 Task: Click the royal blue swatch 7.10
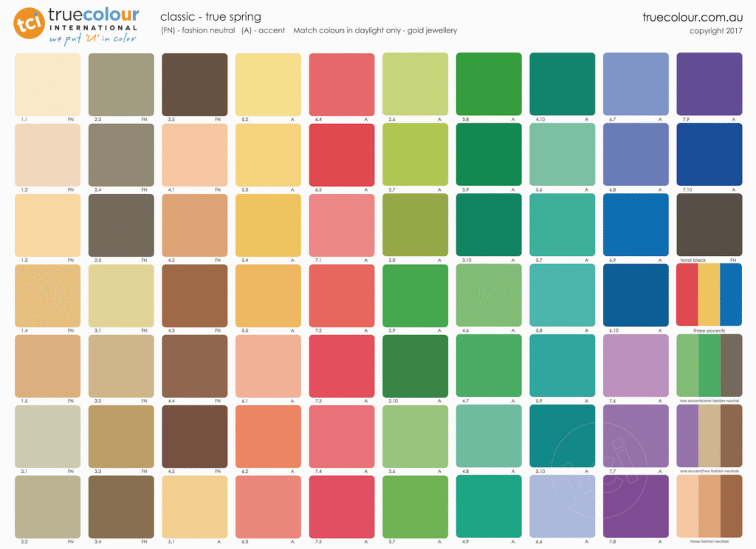(x=709, y=154)
